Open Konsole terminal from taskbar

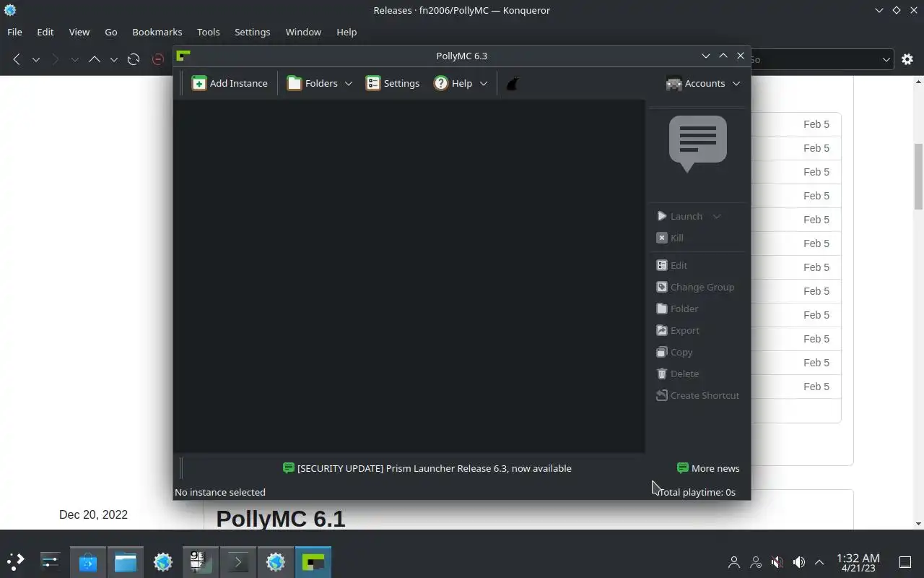(238, 561)
